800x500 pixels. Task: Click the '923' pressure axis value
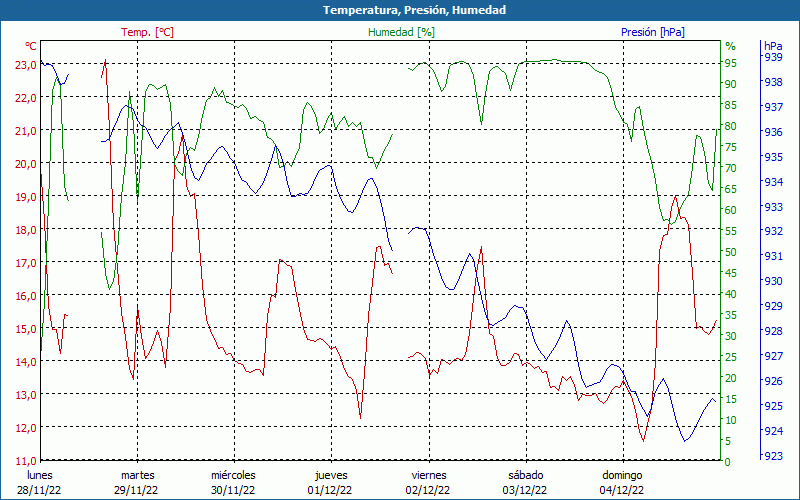[x=773, y=456]
